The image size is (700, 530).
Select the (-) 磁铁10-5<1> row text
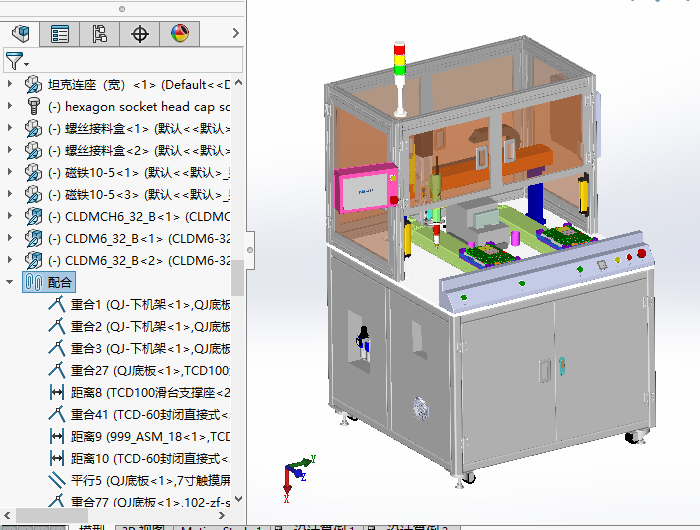[x=138, y=172]
